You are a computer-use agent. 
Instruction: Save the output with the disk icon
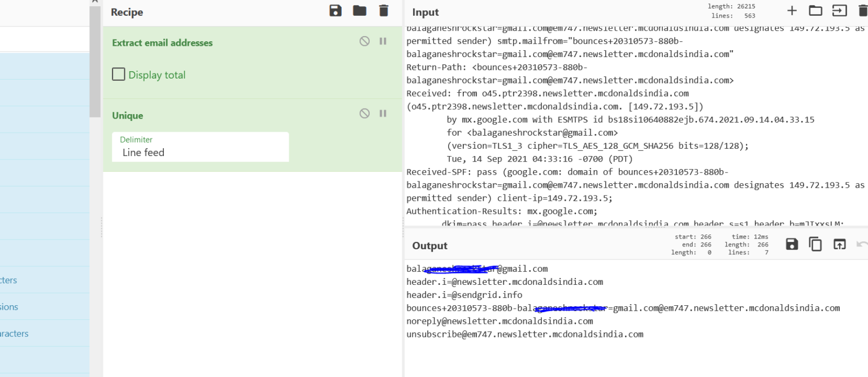coord(792,244)
